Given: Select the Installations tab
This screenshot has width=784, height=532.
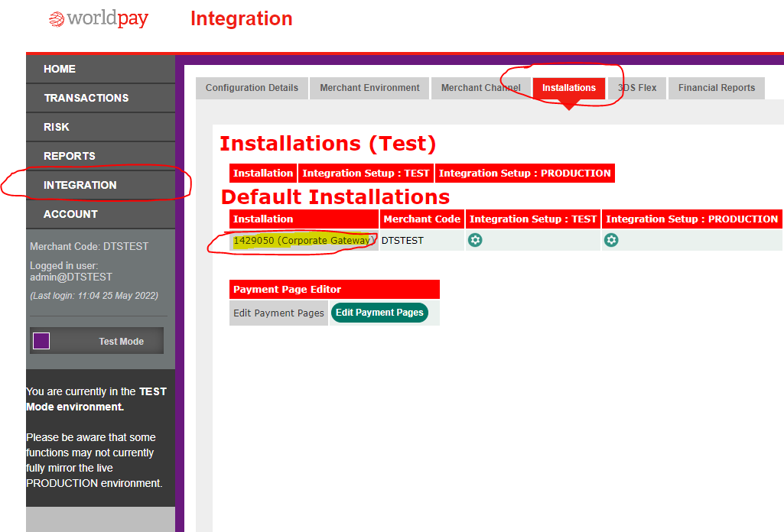Looking at the screenshot, I should click(569, 88).
